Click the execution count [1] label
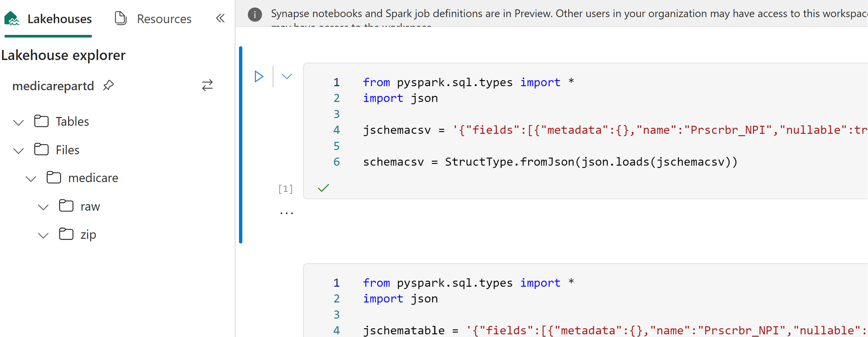Viewport: 868px width, 337px height. (286, 189)
